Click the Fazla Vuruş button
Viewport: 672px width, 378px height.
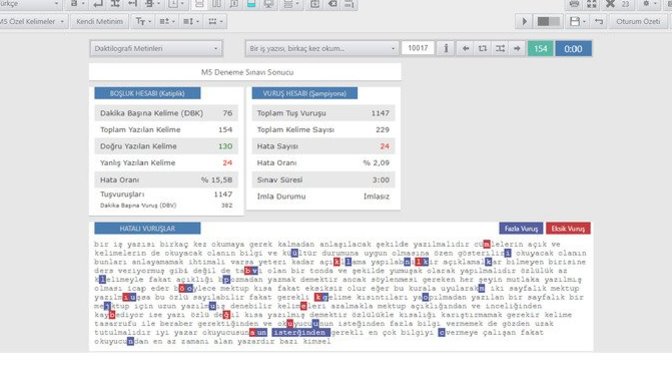(521, 228)
